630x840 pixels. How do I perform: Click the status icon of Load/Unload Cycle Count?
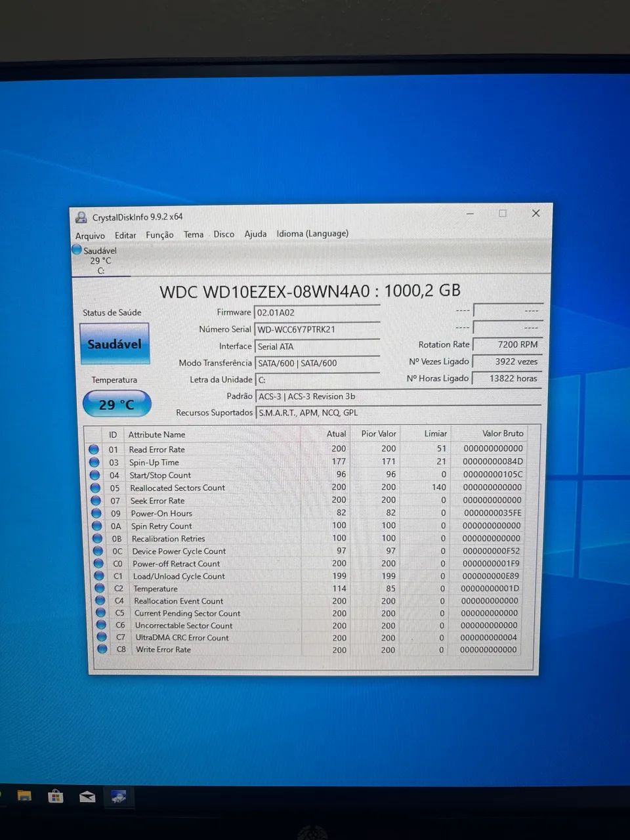pos(99,576)
